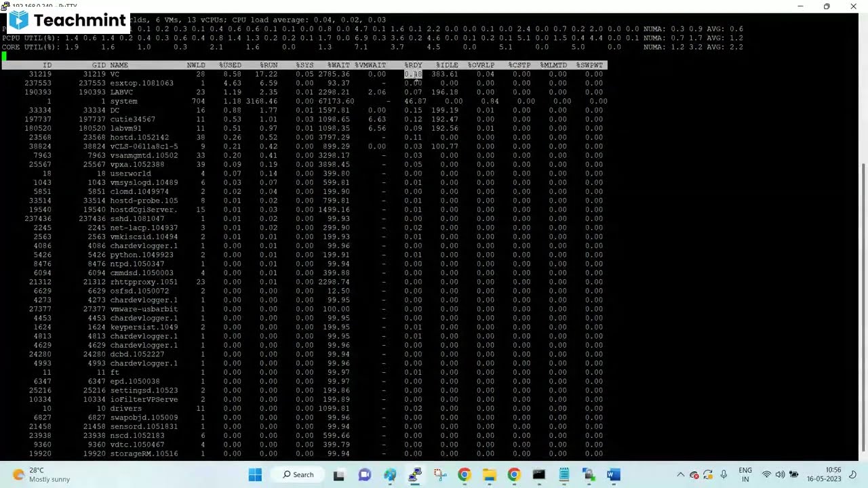The height and width of the screenshot is (488, 868).
Task: Select the ioFilterVPServe row name
Action: coord(144,399)
